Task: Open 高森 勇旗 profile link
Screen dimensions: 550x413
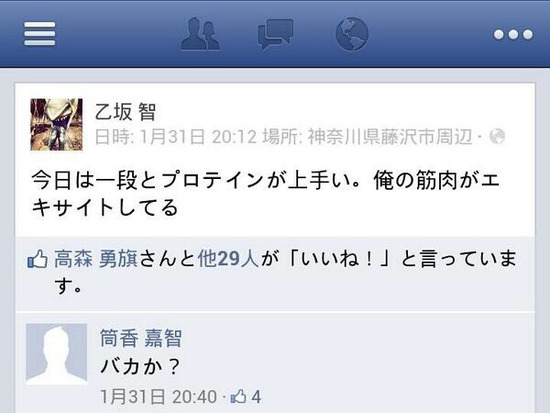Action: 96,259
